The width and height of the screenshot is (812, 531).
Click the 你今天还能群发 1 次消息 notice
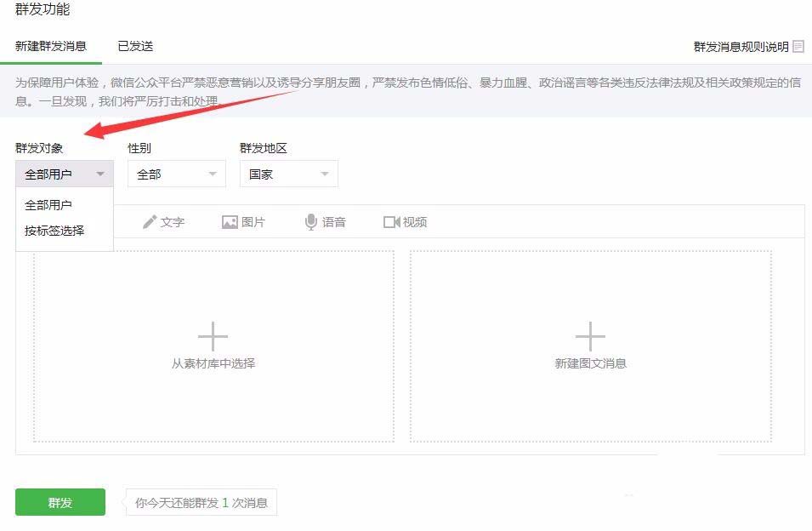(202, 503)
